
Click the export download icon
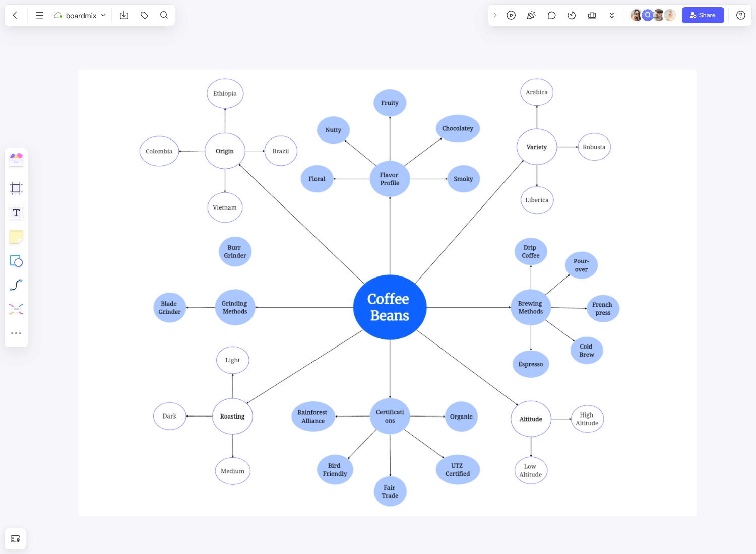point(124,15)
